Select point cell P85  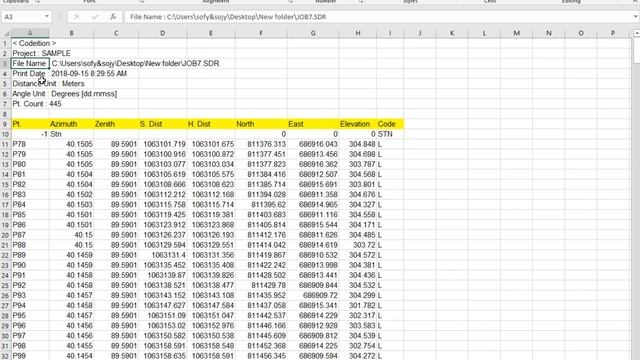pos(30,215)
